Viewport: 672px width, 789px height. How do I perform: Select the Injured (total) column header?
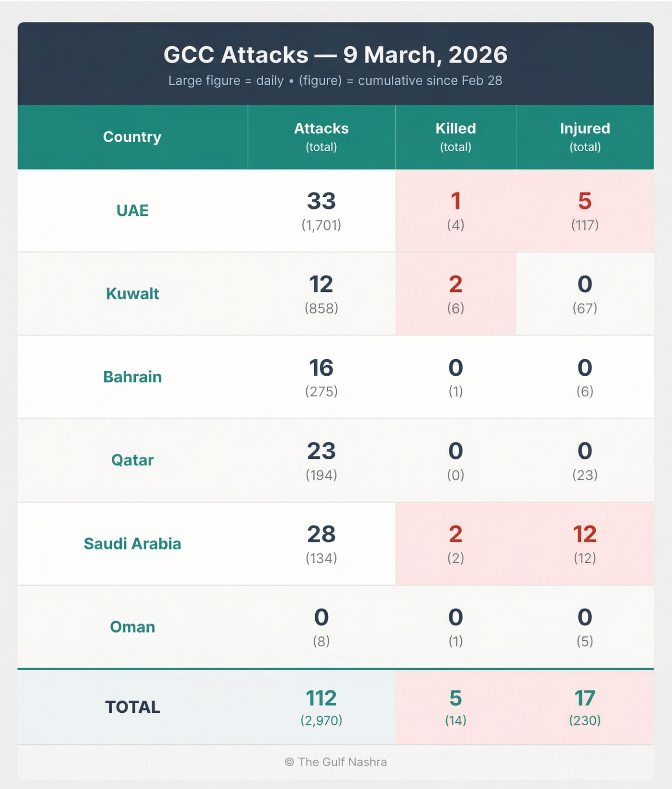click(x=585, y=137)
